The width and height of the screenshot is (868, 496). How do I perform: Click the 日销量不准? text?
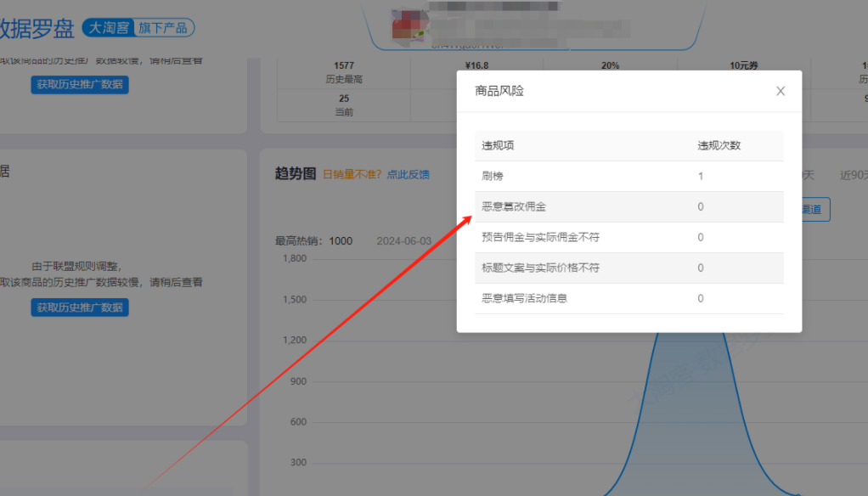tap(352, 174)
